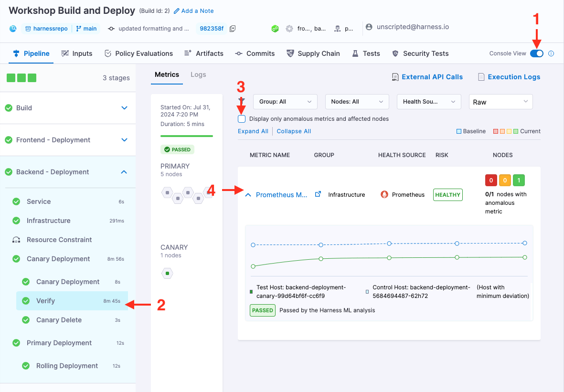
Task: Toggle the Console View switch
Action: click(x=536, y=53)
